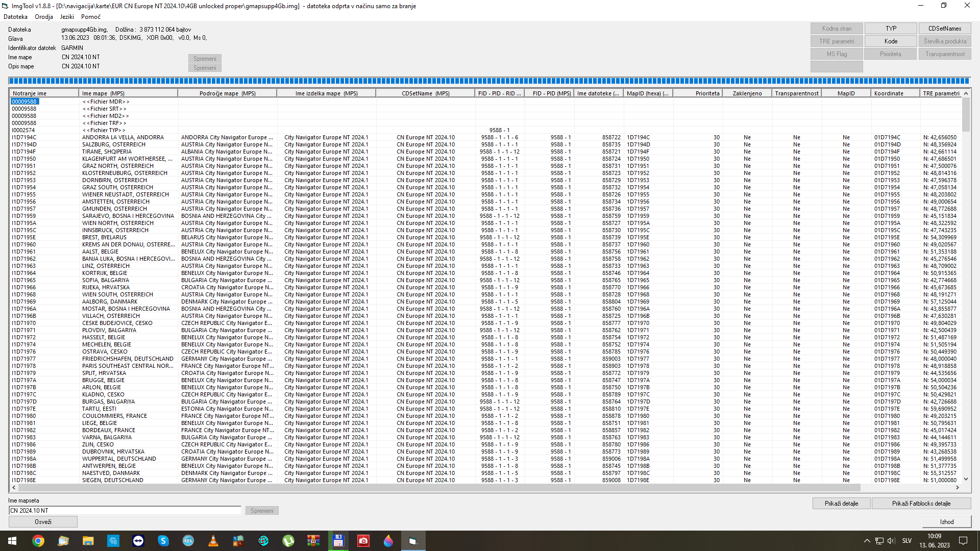Image resolution: width=980 pixels, height=551 pixels.
Task: Click the horizontal scrollbar right arrow
Action: [x=958, y=488]
